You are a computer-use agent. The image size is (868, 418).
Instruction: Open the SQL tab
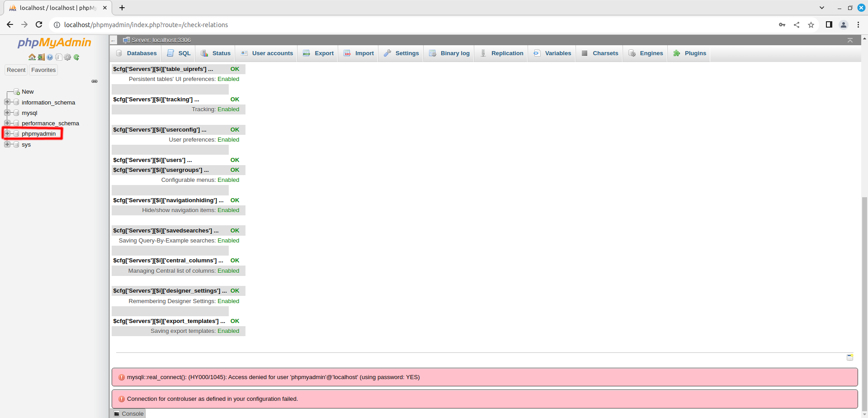coord(179,53)
